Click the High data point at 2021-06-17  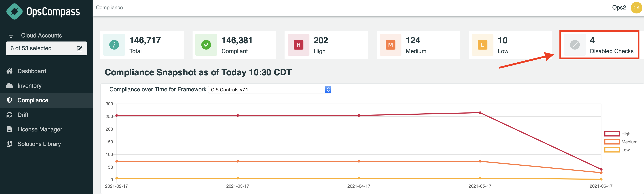pyautogui.click(x=601, y=169)
